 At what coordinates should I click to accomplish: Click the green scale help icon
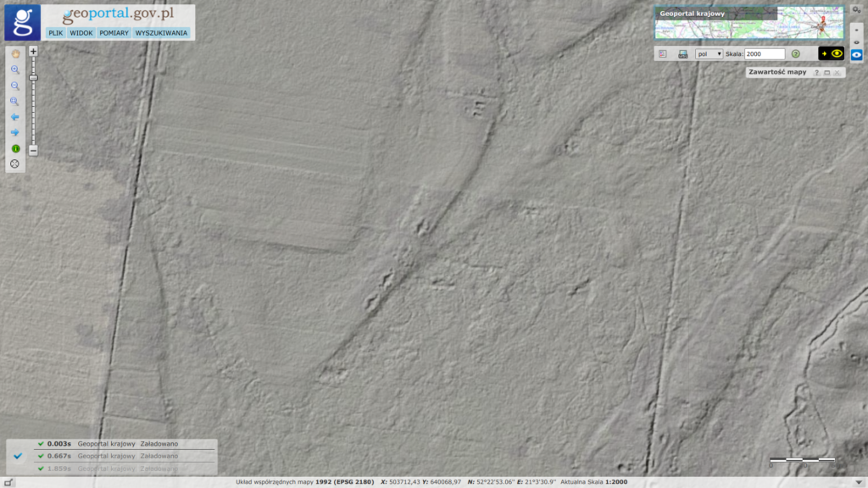[795, 53]
